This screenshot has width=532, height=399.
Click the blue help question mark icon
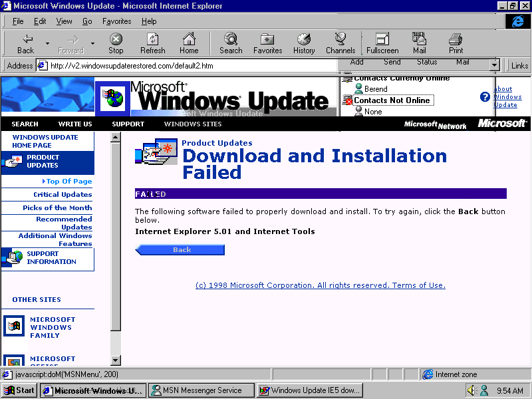pyautogui.click(x=485, y=97)
